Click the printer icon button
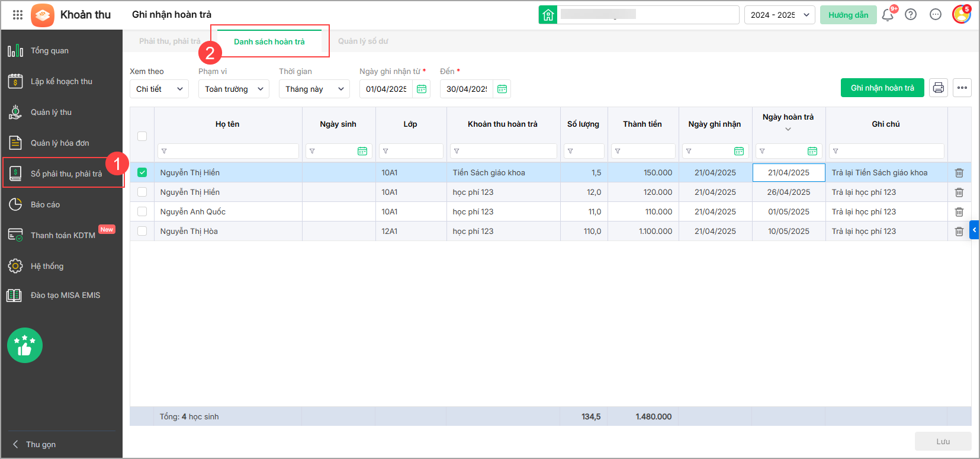 (x=938, y=88)
